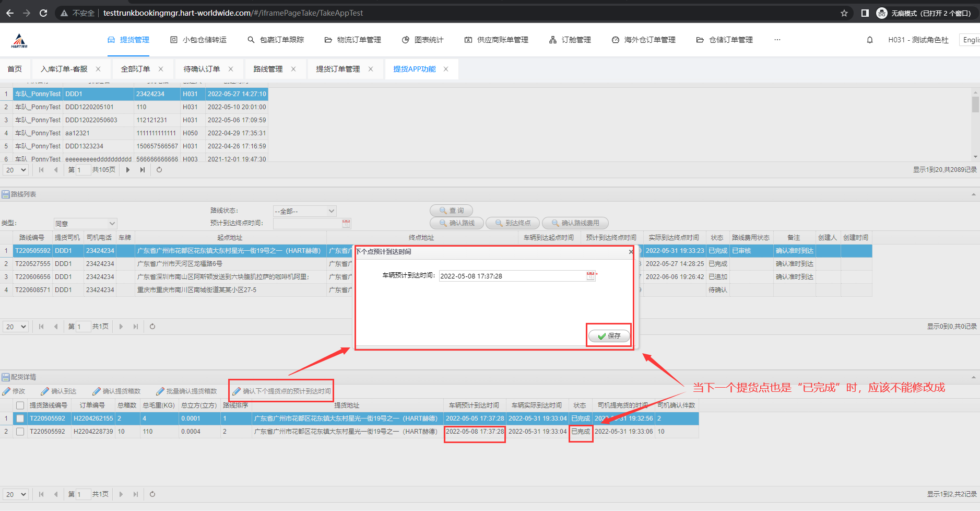Go to next page in top orders grid

[128, 170]
